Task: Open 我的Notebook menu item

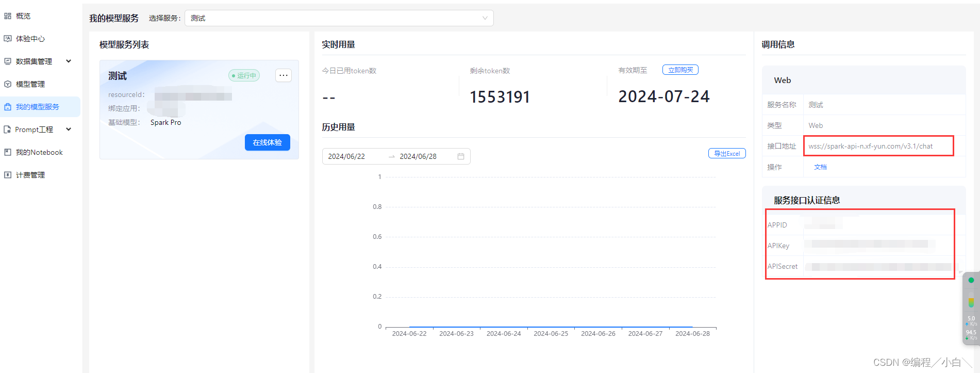Action: coord(40,152)
